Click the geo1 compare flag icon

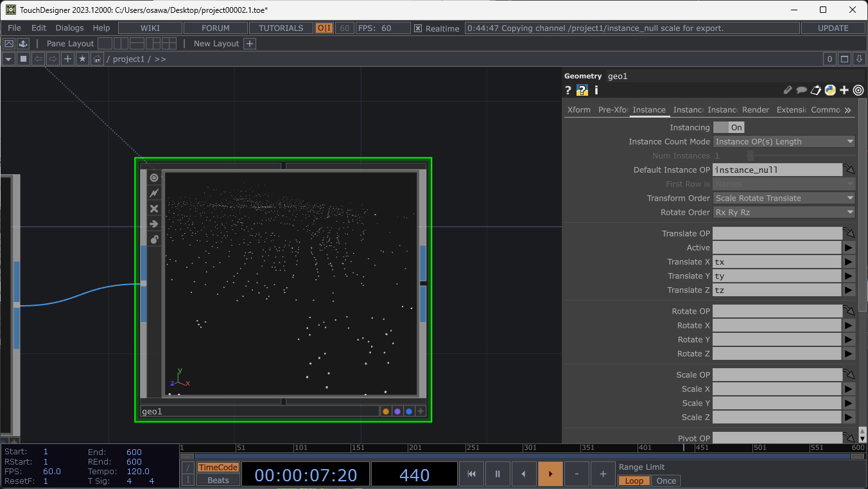click(421, 411)
